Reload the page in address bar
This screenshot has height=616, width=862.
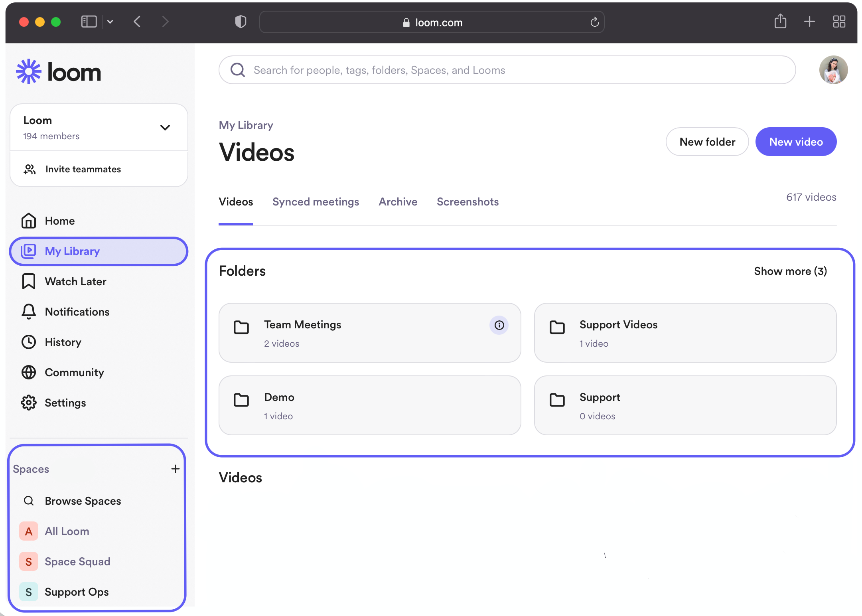pyautogui.click(x=594, y=22)
